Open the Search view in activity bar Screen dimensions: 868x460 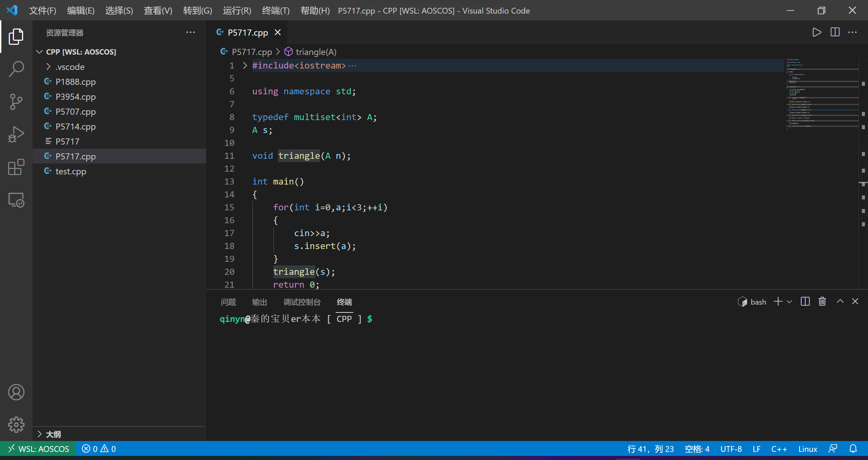tap(16, 69)
